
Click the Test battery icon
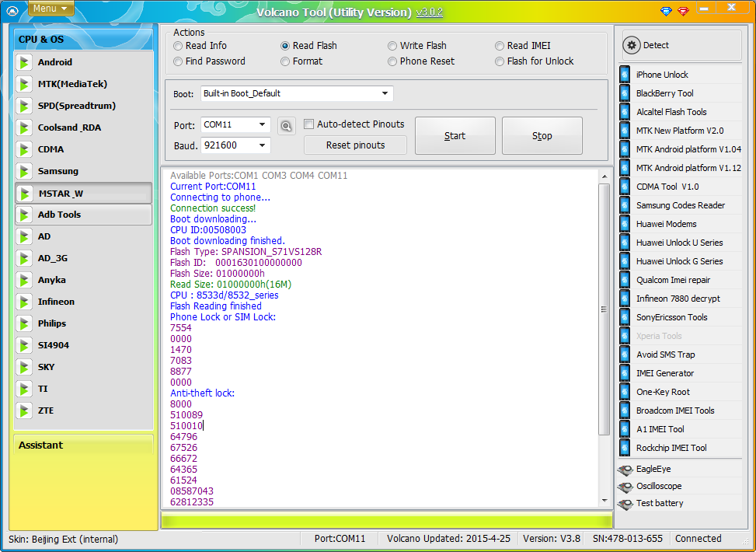[625, 504]
